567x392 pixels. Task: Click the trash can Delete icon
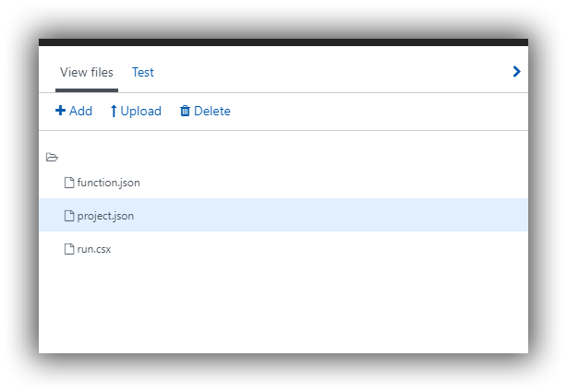point(185,111)
